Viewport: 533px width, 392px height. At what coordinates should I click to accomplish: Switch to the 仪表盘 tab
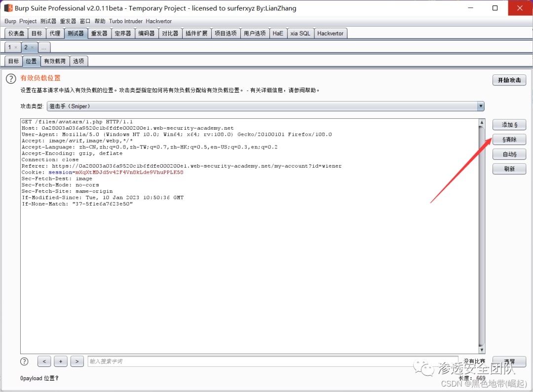[x=16, y=34]
